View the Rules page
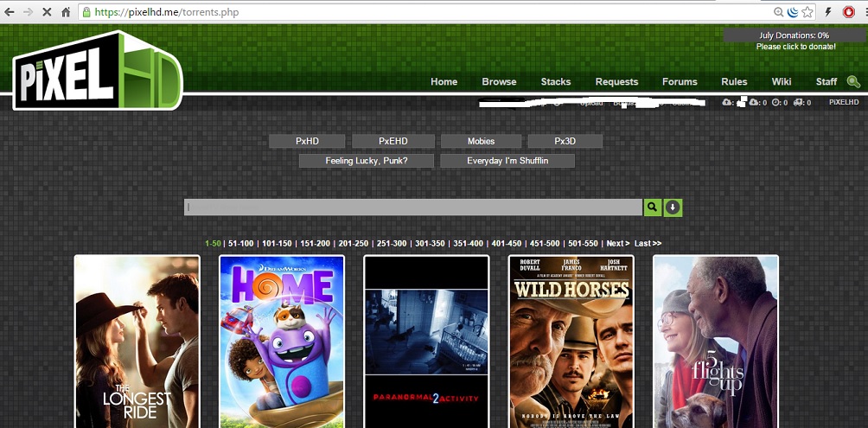The image size is (868, 428). 734,81
